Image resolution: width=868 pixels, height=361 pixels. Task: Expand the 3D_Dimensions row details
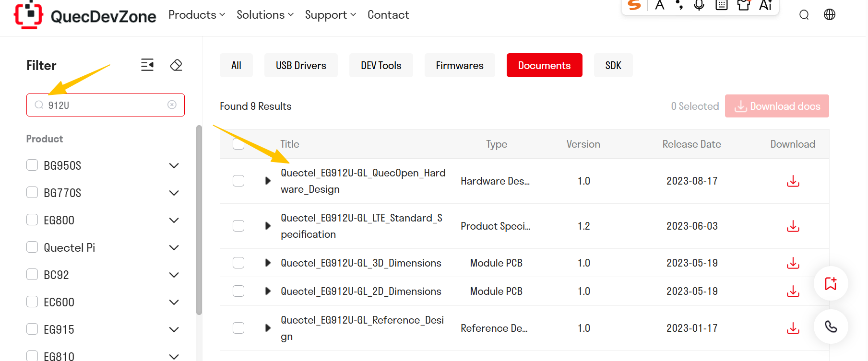pyautogui.click(x=268, y=263)
